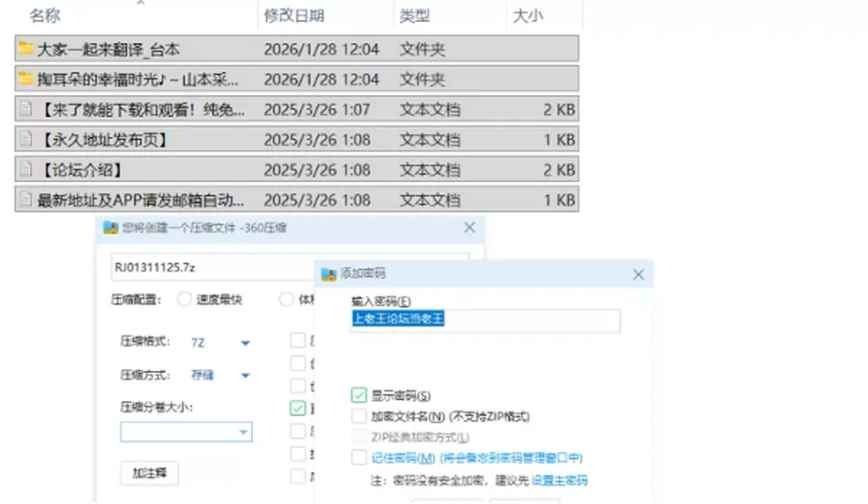
Task: Click the 加注释 button
Action: click(149, 473)
